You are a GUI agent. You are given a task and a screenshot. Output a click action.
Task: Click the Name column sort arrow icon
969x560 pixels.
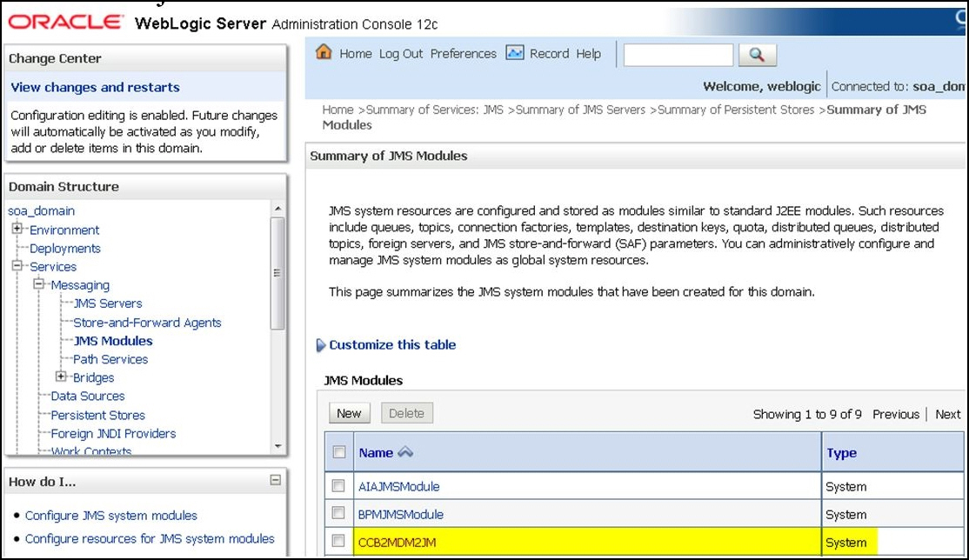coord(405,452)
